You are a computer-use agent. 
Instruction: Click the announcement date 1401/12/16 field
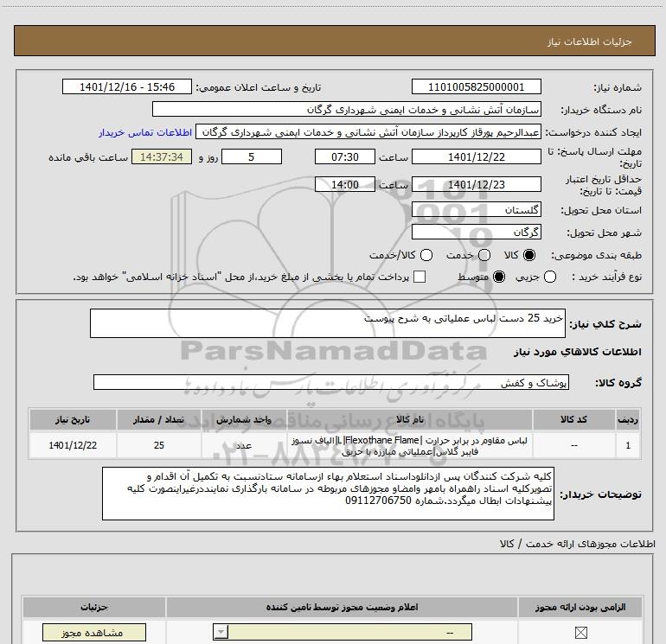[x=127, y=86]
